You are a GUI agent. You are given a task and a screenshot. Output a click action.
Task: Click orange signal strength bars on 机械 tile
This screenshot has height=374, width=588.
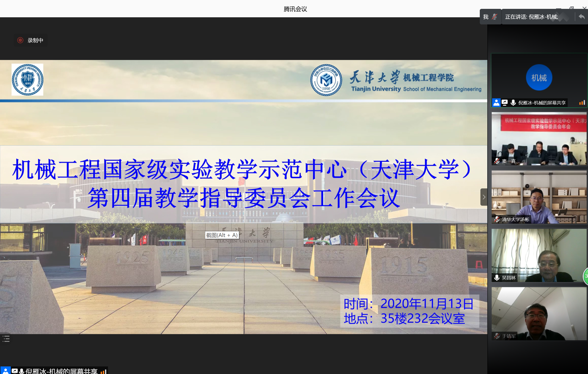[582, 103]
